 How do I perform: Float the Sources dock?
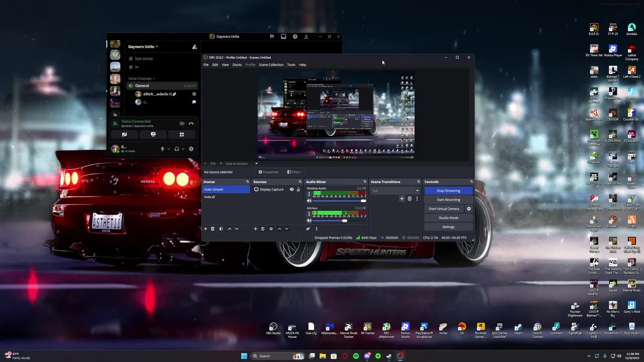300,182
